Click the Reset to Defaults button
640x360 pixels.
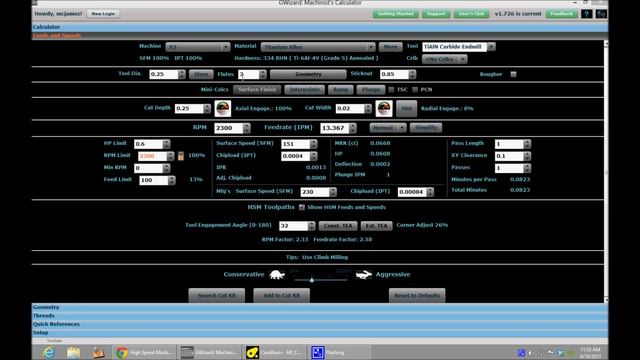point(417,296)
